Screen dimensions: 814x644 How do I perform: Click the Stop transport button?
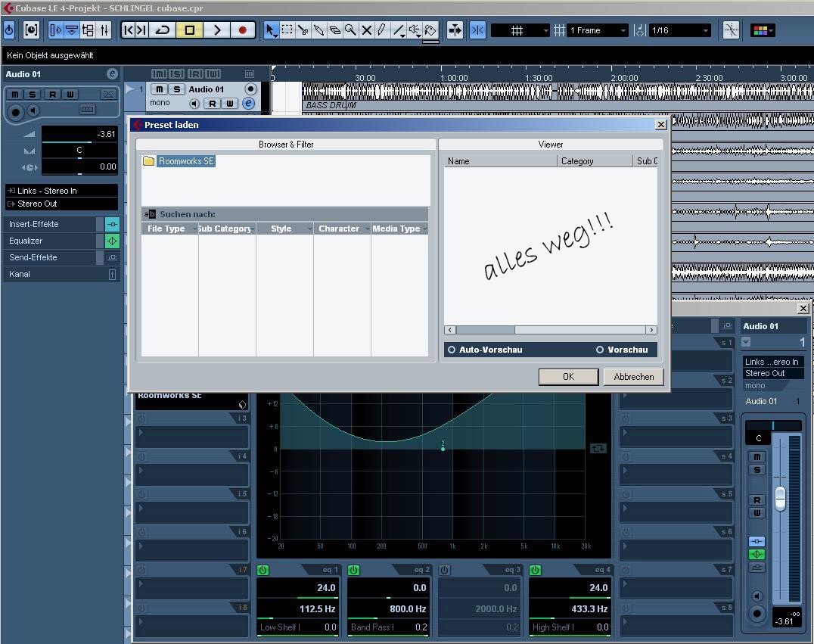pyautogui.click(x=189, y=30)
